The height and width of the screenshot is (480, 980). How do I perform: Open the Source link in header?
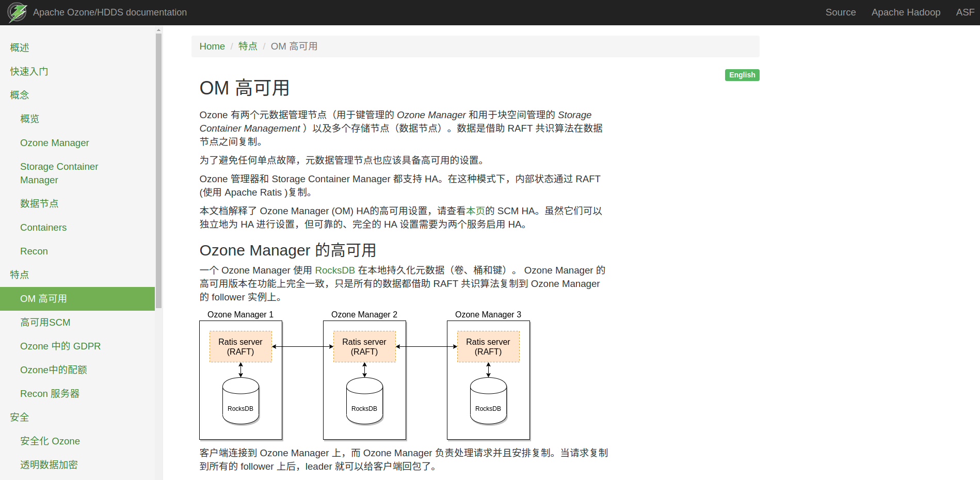click(x=841, y=12)
